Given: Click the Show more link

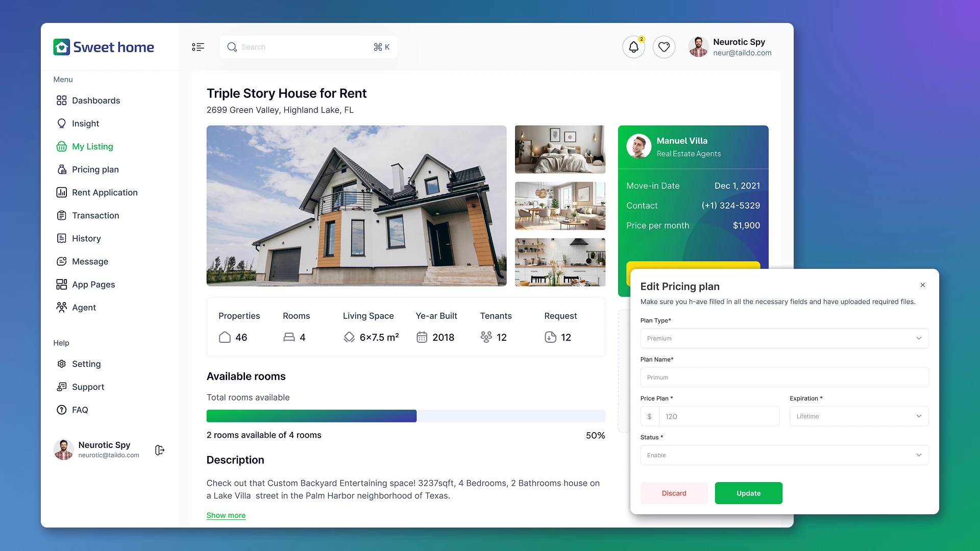Looking at the screenshot, I should [226, 515].
